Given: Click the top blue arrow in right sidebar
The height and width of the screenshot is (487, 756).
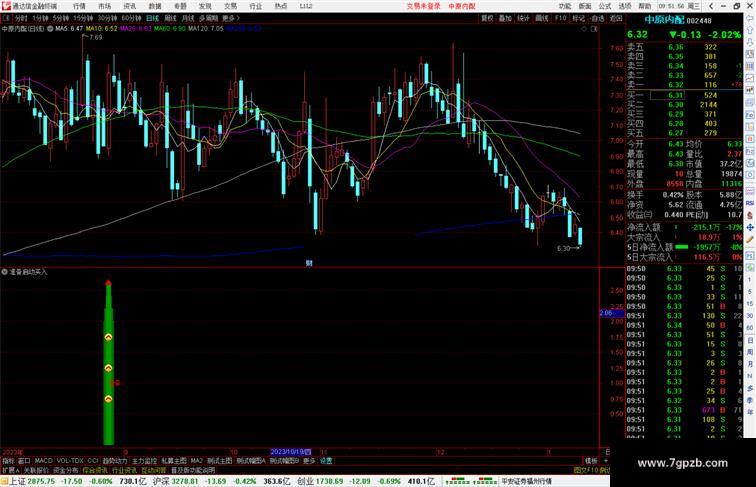Looking at the screenshot, I should coord(750,18).
